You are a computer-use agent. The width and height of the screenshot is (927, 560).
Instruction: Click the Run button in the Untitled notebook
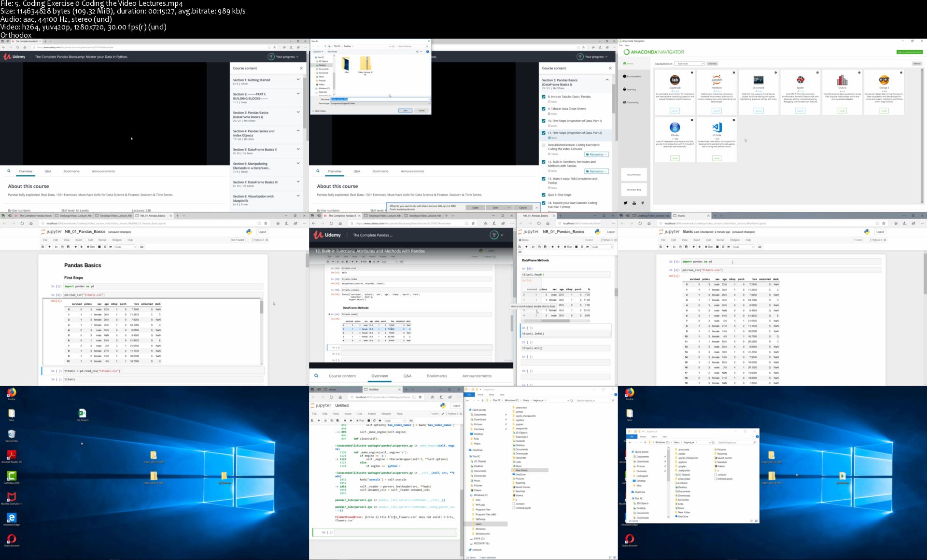(360, 420)
